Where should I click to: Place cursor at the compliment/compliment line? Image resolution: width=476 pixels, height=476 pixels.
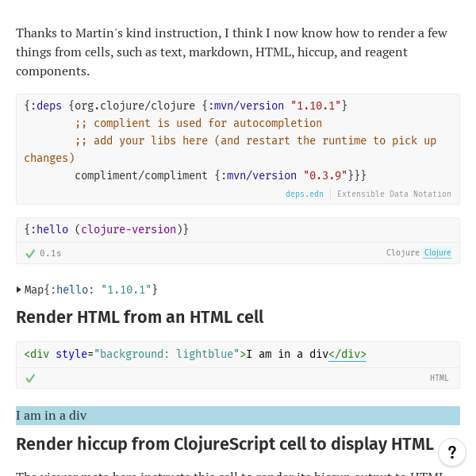[x=143, y=175]
